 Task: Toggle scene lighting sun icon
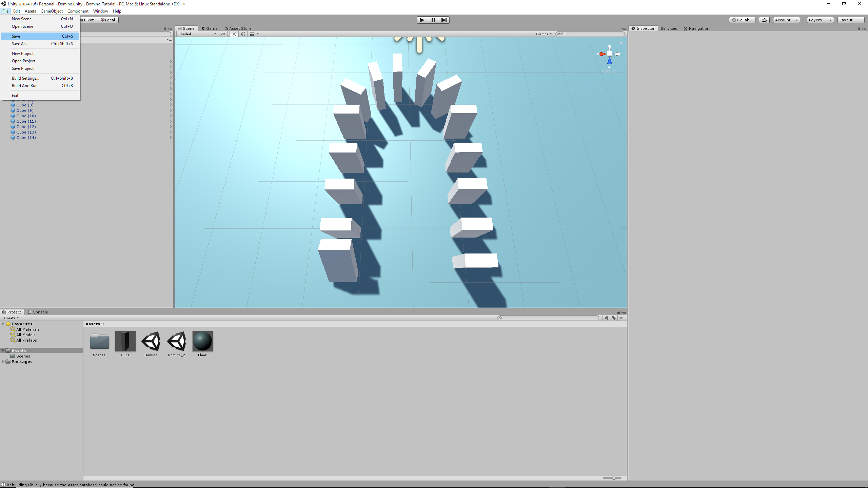234,34
